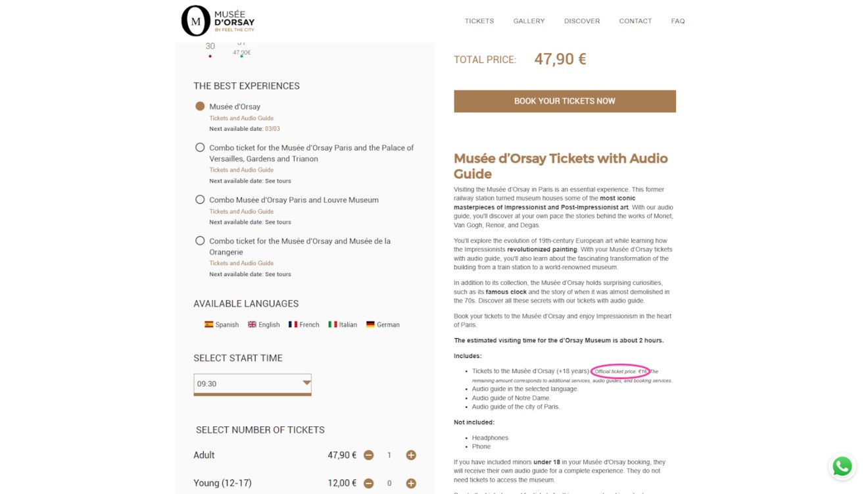Screen dimensions: 868x494
Task: Open the TICKETS menu item
Action: click(x=479, y=21)
